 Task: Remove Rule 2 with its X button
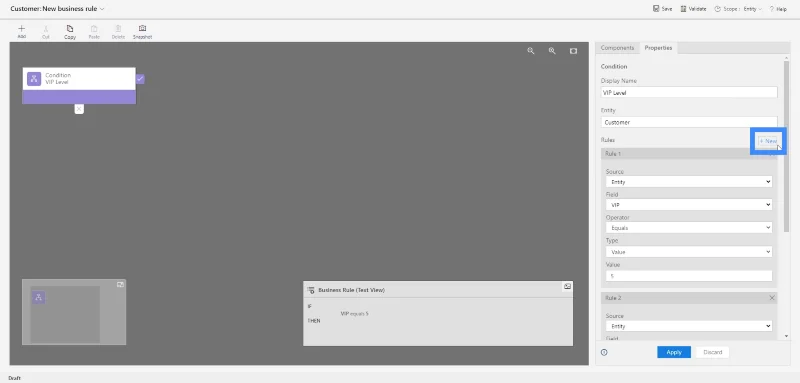click(772, 298)
